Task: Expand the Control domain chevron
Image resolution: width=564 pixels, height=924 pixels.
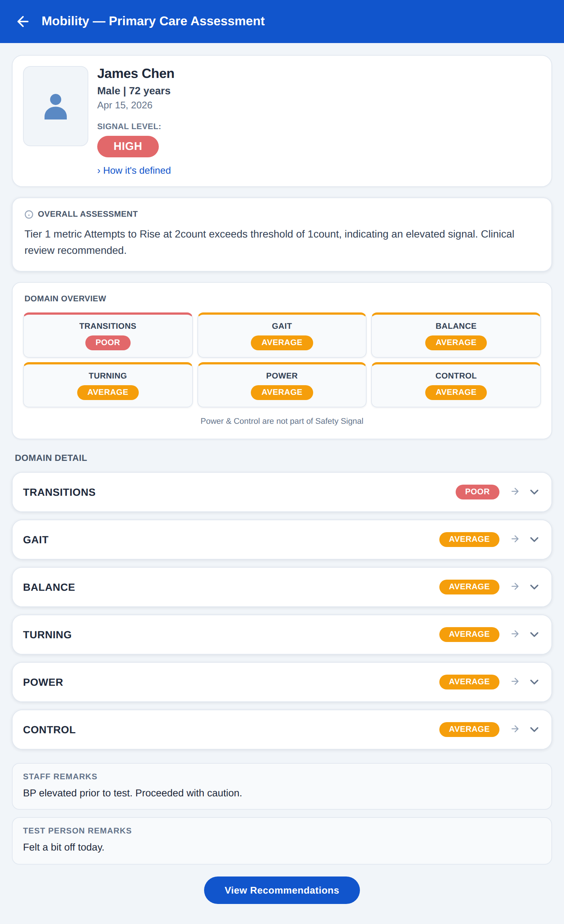Action: 534,730
